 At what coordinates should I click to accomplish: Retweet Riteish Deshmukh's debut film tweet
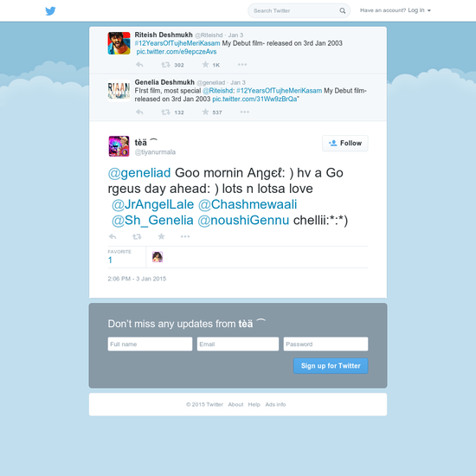pos(165,65)
